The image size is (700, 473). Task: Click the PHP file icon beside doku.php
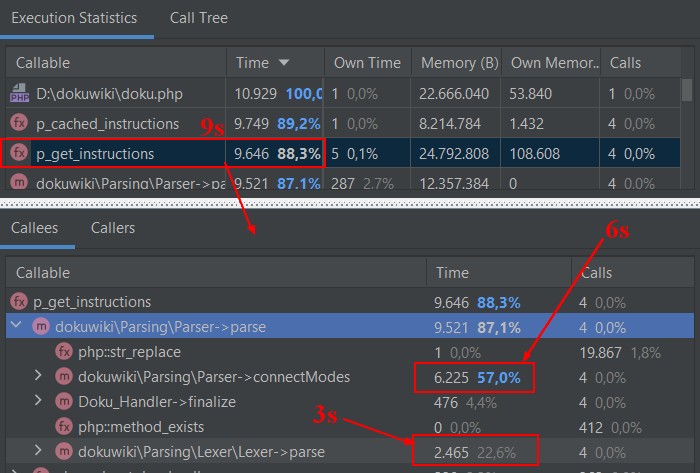pos(19,94)
